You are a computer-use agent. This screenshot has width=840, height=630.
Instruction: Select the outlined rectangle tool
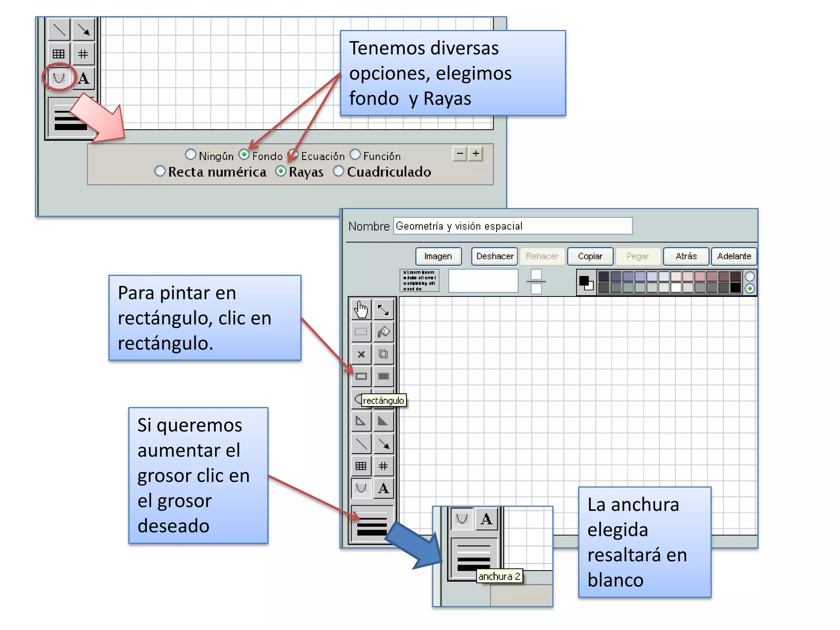pos(361,376)
